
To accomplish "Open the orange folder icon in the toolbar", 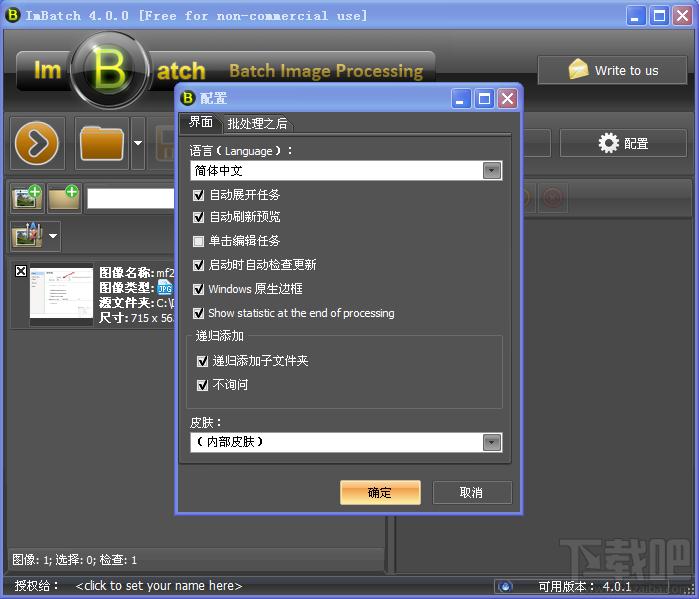I will pos(102,143).
